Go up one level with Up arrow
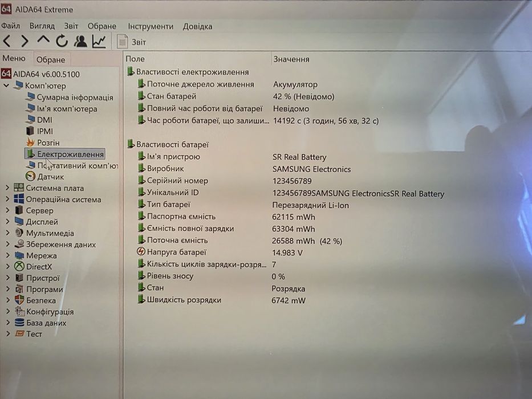Viewport: 532px width, 399px height. [x=43, y=40]
